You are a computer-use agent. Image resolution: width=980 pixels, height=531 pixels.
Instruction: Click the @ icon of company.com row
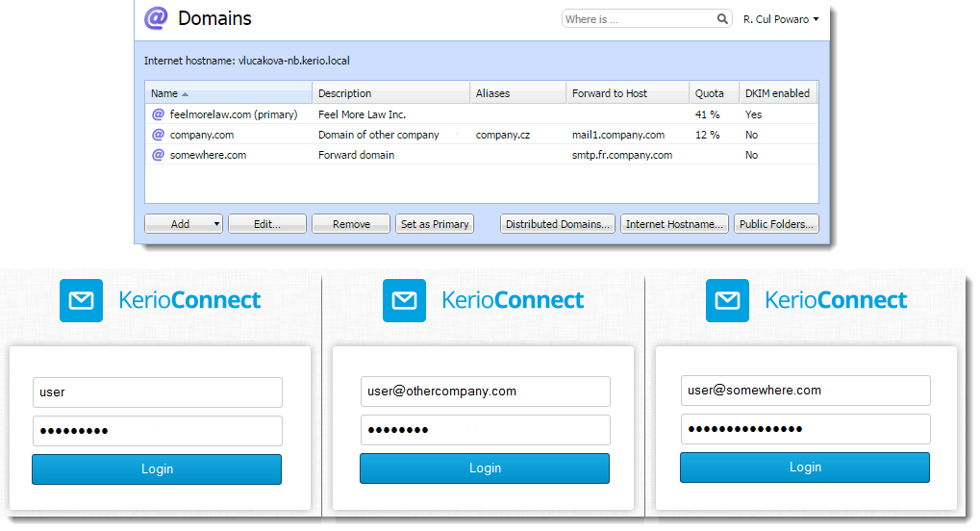[x=158, y=135]
